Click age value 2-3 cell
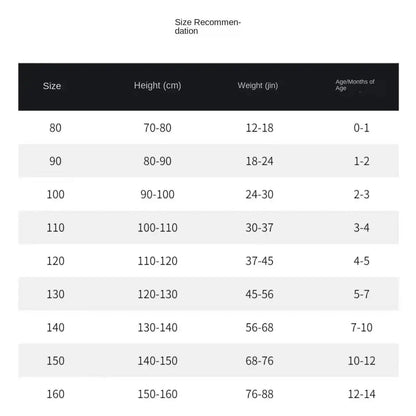The height and width of the screenshot is (416, 416). pos(361,194)
